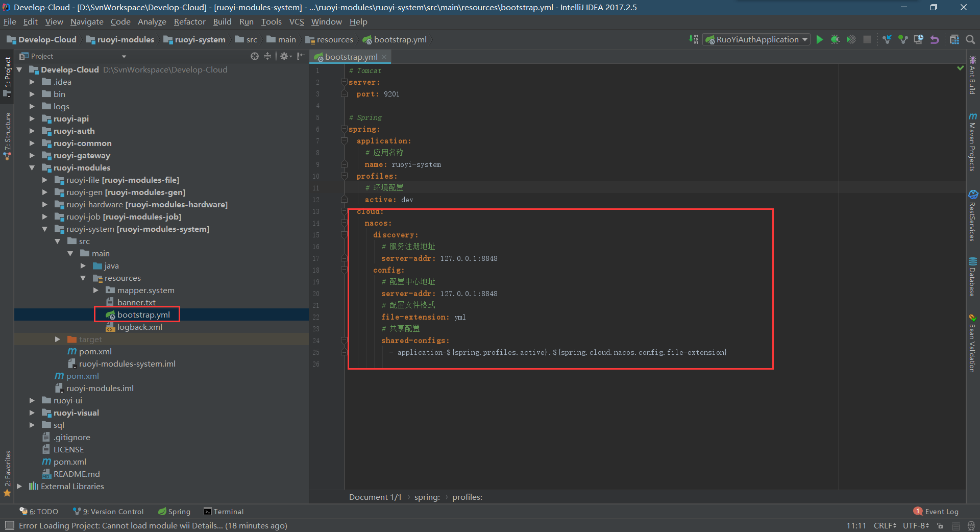The width and height of the screenshot is (980, 532).
Task: Select ruoyi-modules-system.iml file
Action: (x=122, y=364)
